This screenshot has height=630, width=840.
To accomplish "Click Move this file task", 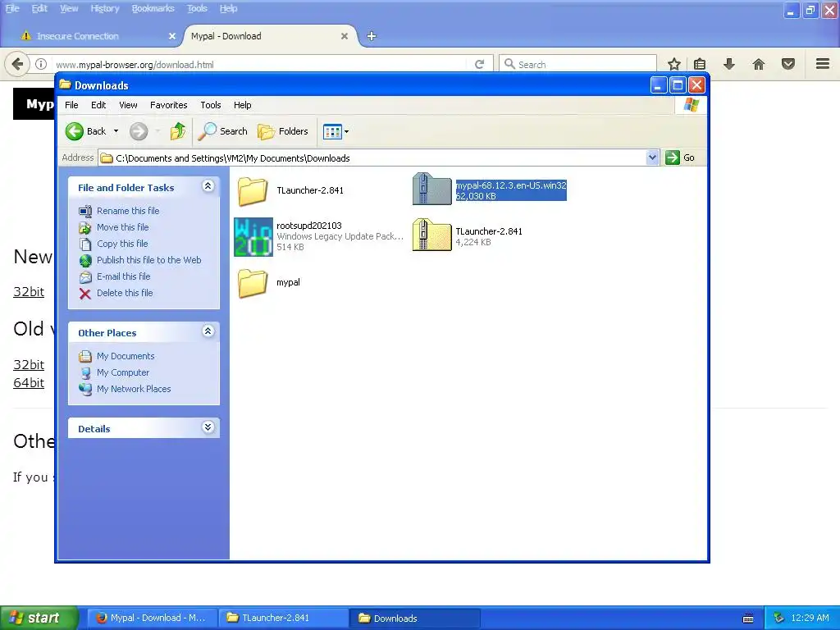I will [123, 227].
